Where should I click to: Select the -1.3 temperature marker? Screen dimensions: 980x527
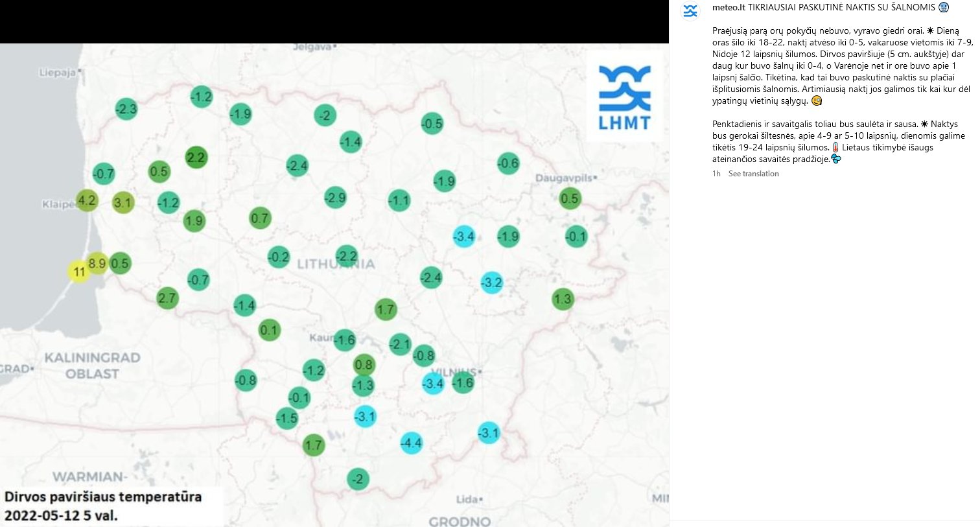[x=363, y=386]
